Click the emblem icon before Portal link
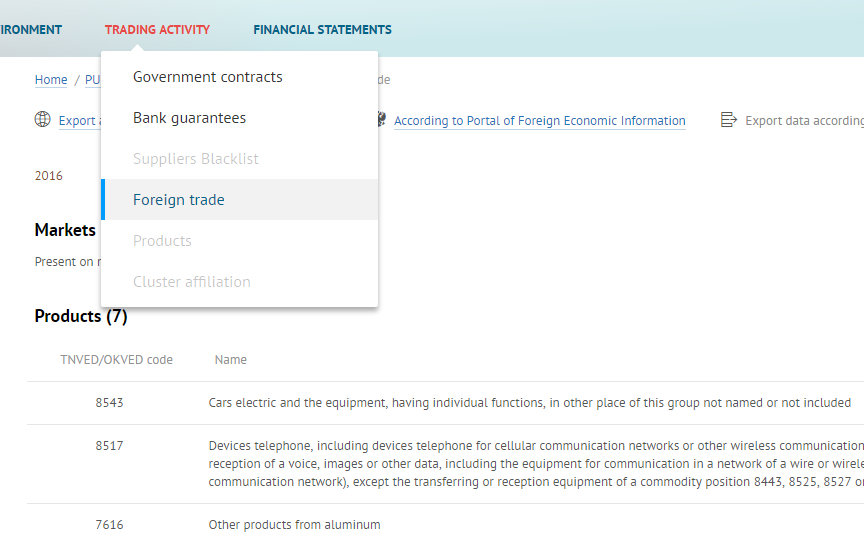This screenshot has width=864, height=540. pos(382,119)
